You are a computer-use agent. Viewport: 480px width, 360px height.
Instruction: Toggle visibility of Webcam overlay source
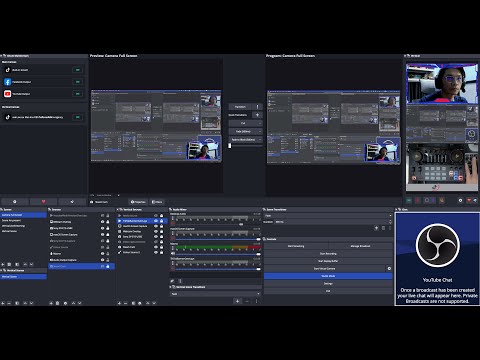[x=102, y=222]
